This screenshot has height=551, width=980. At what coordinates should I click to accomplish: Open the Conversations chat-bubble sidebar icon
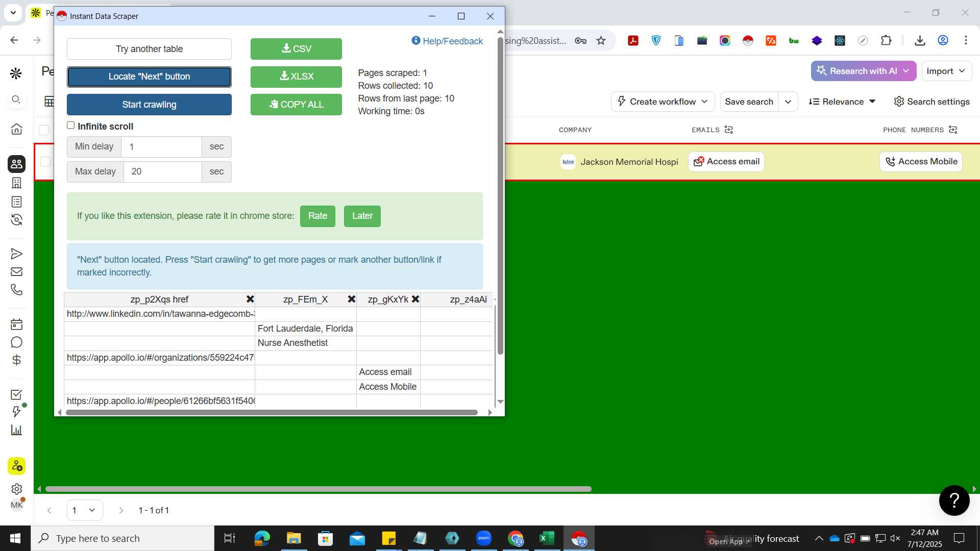coord(16,342)
